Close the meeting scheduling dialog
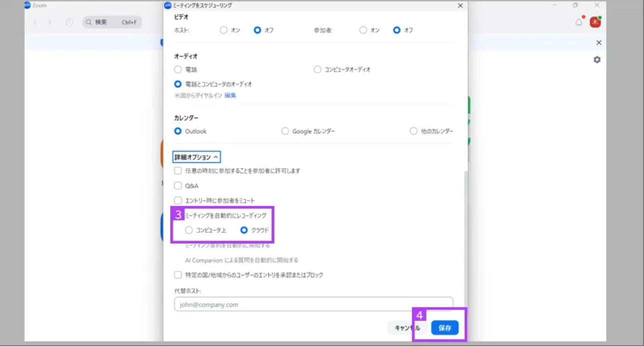Viewport: 644px width, 347px height. coord(460,5)
